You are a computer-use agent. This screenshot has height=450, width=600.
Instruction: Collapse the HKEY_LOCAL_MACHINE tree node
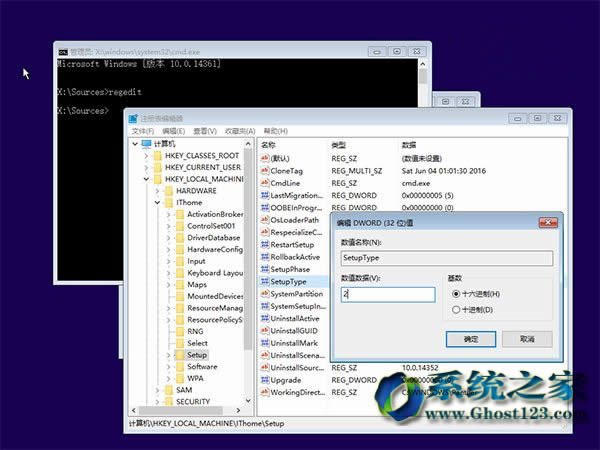coord(147,180)
